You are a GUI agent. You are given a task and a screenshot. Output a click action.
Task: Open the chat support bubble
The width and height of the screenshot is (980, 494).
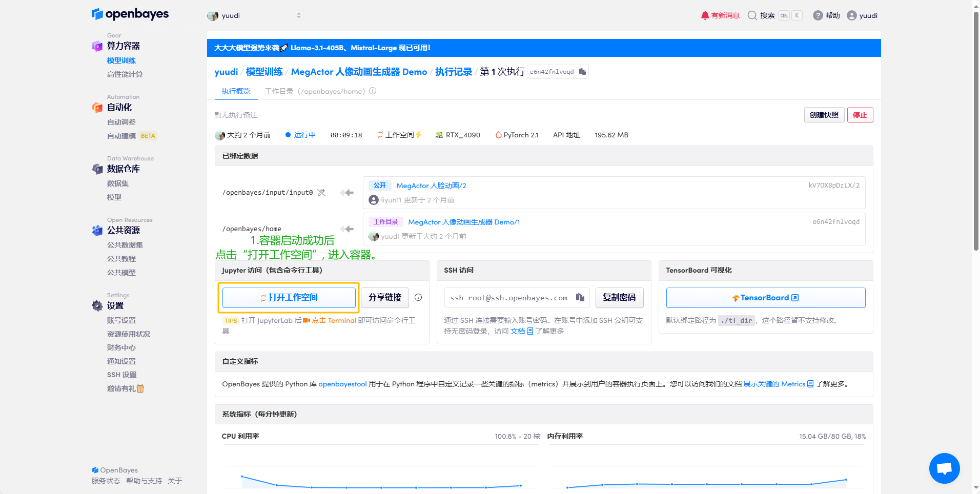coord(944,468)
